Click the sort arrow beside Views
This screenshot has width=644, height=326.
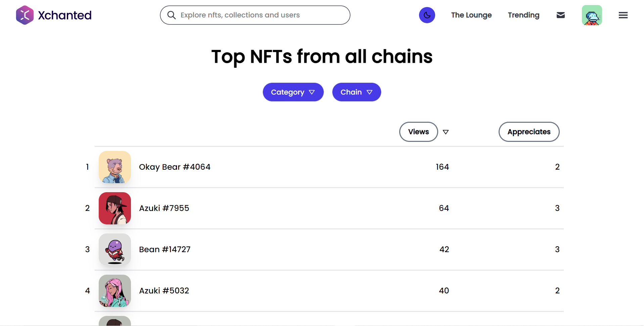[446, 132]
